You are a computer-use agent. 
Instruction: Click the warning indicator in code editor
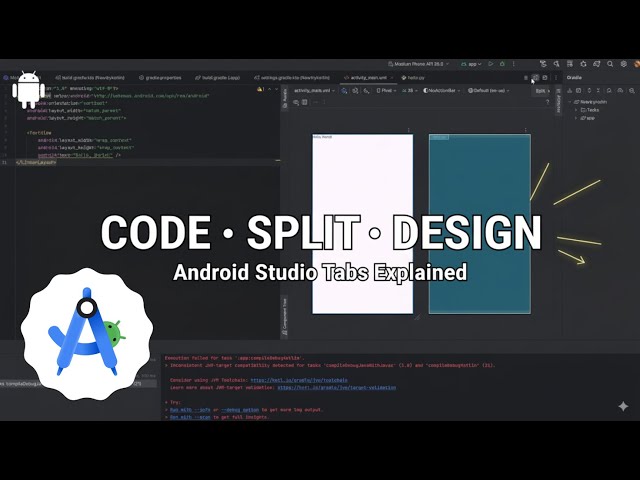coord(260,89)
